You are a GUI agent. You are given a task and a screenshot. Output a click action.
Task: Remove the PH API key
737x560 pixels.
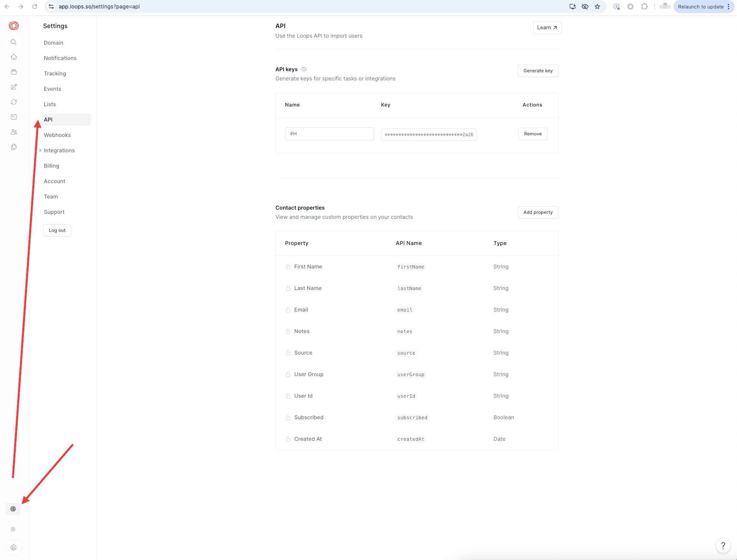coord(533,134)
